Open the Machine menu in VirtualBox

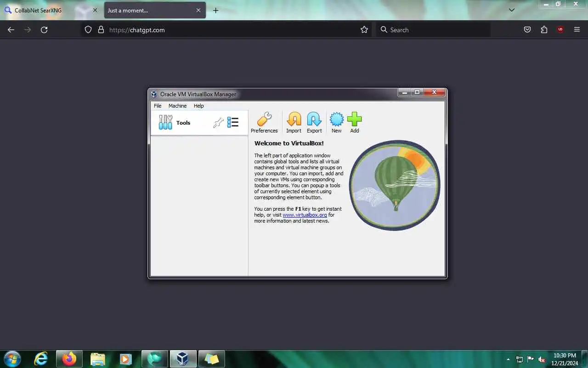pyautogui.click(x=177, y=106)
